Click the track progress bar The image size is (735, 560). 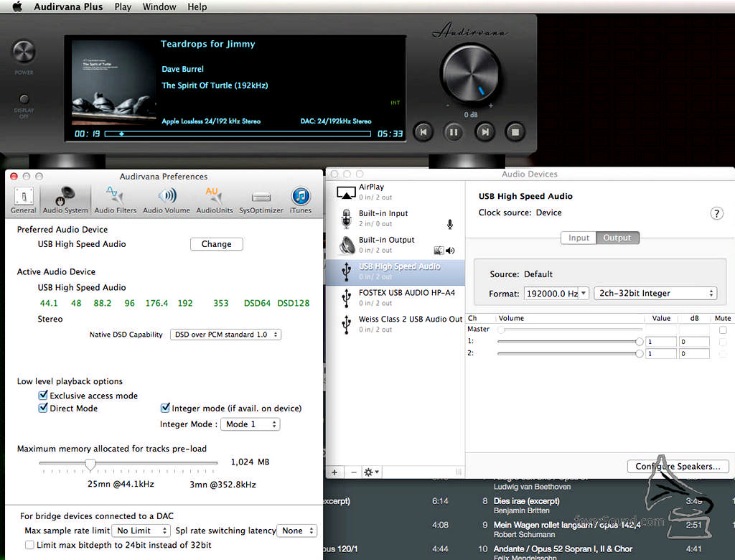(x=238, y=134)
